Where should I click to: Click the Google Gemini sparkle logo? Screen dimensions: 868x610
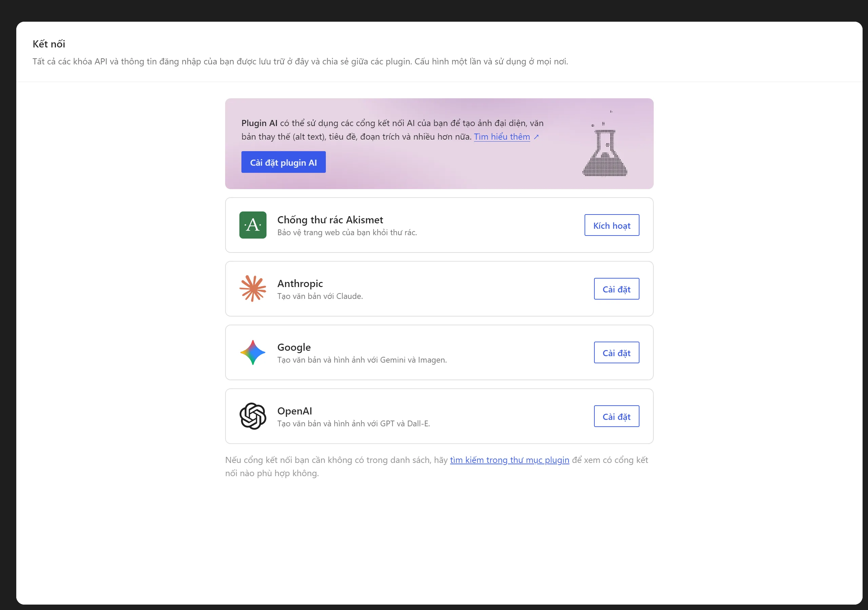pos(253,352)
